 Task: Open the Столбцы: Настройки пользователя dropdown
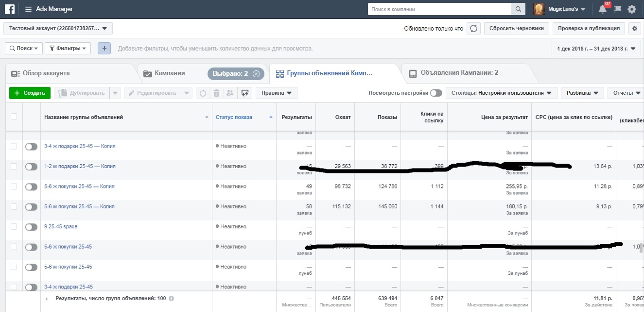pyautogui.click(x=502, y=93)
